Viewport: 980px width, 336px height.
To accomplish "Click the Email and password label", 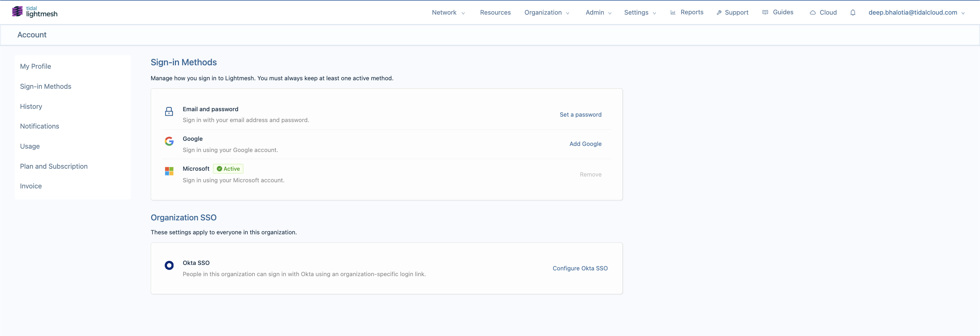I will tap(210, 109).
